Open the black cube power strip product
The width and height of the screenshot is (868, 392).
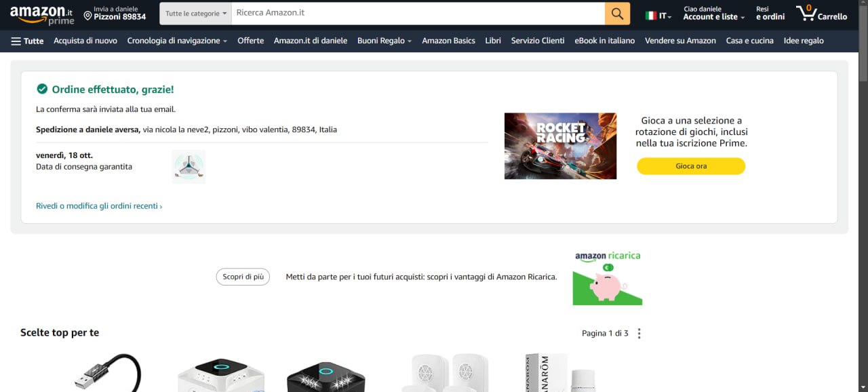(326, 376)
